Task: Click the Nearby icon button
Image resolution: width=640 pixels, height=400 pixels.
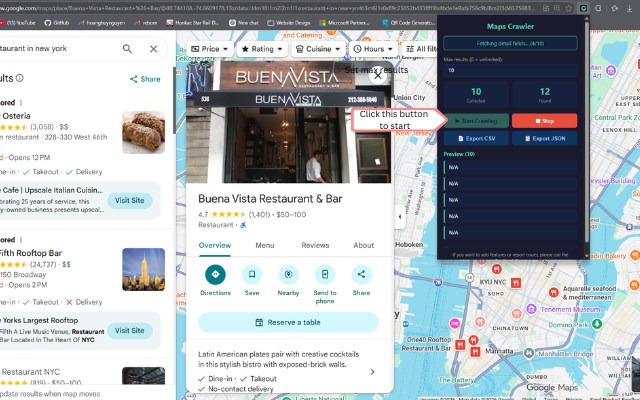Action: tap(288, 274)
